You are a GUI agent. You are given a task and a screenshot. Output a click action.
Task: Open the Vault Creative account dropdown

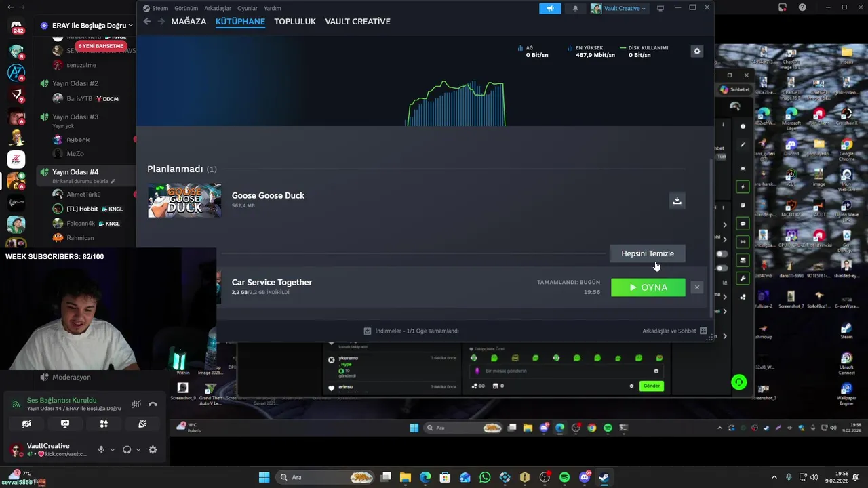[619, 8]
